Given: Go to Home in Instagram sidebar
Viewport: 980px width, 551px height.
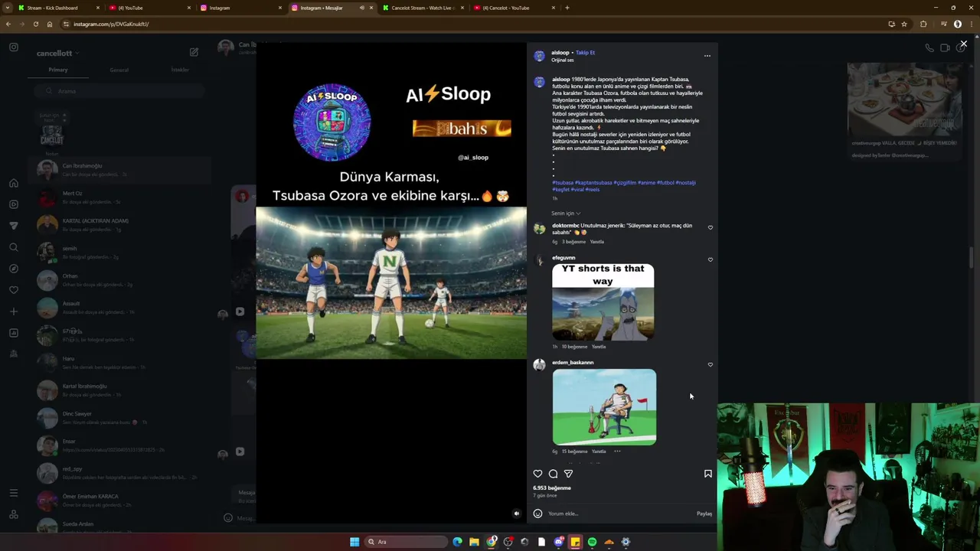Looking at the screenshot, I should click(14, 183).
